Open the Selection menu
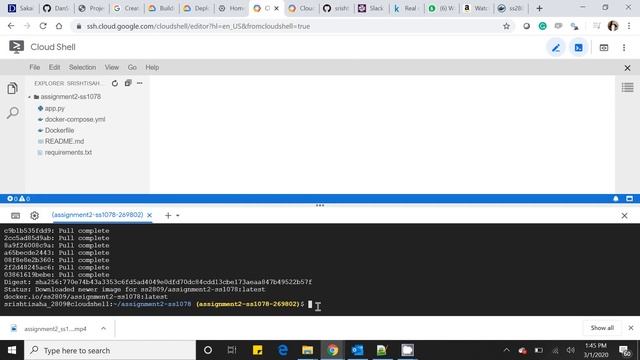 tap(82, 67)
